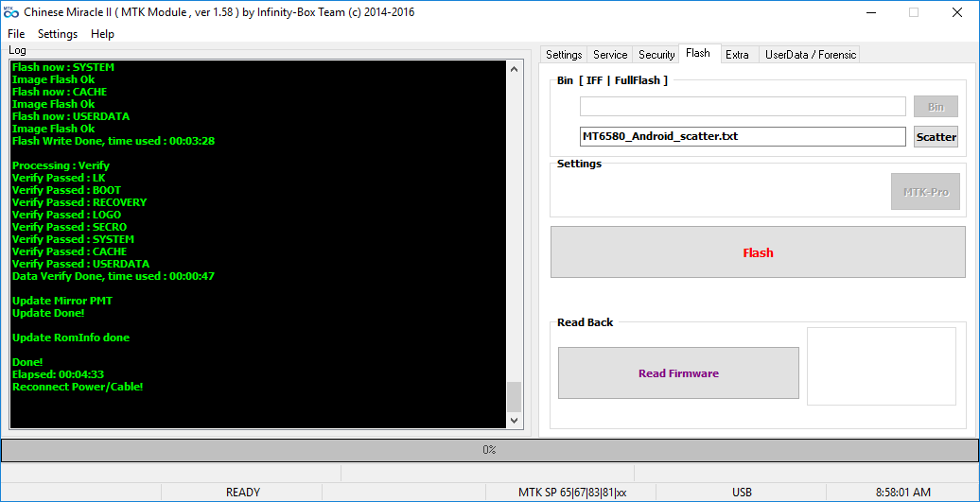Click the disabled Bin button
Image resolution: width=980 pixels, height=502 pixels.
pyautogui.click(x=936, y=107)
